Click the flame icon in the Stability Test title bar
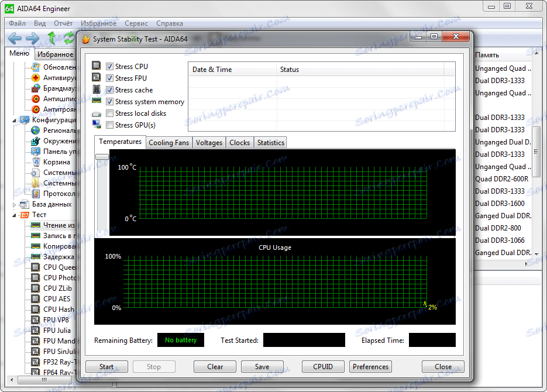 click(x=86, y=40)
